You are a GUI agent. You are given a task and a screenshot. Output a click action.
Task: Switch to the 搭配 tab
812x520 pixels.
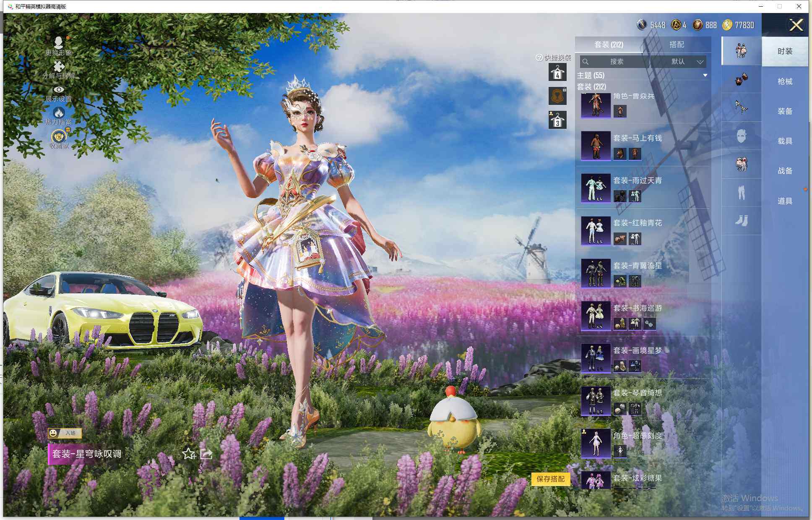(676, 44)
